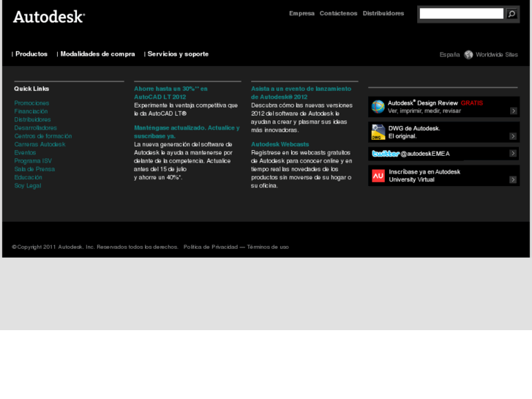
Task: Click the search magnifier button
Action: coord(512,14)
